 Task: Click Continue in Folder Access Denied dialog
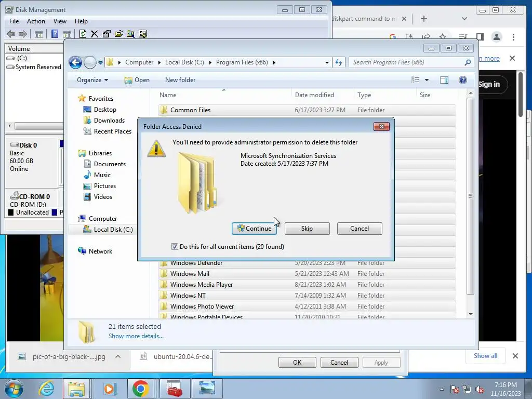[254, 229]
